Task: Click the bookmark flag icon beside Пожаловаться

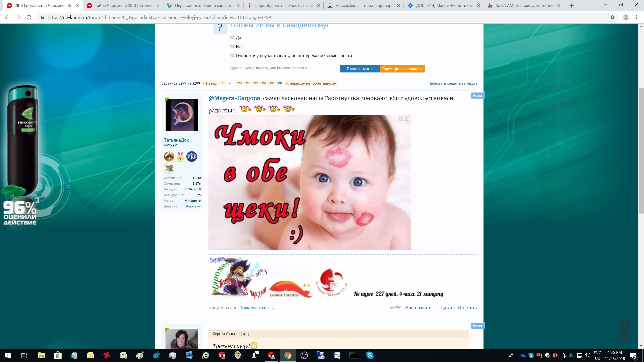Action: point(274,308)
